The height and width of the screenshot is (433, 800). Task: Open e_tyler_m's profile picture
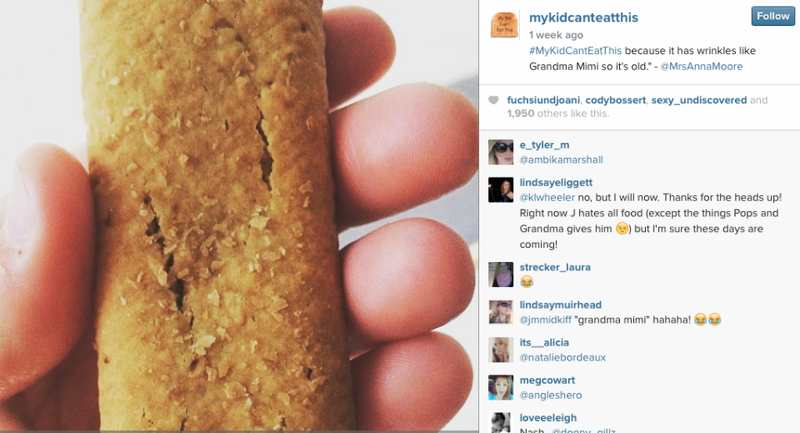click(501, 152)
